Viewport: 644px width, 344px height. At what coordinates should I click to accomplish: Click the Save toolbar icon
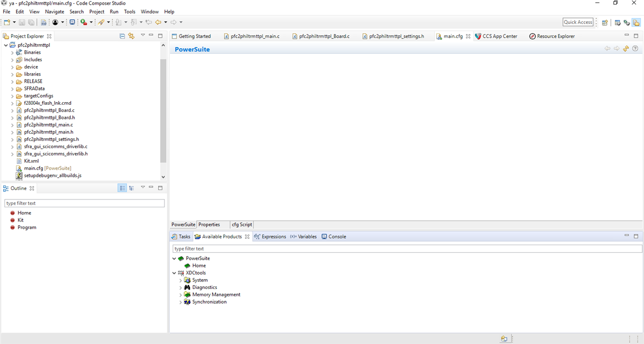22,22
